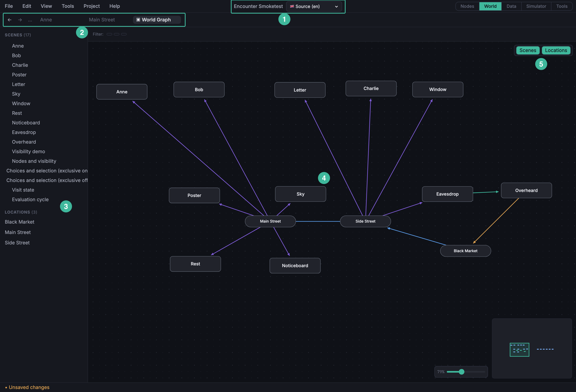Select the Side Street location node
Screen dimensions: 576x392
[365, 221]
